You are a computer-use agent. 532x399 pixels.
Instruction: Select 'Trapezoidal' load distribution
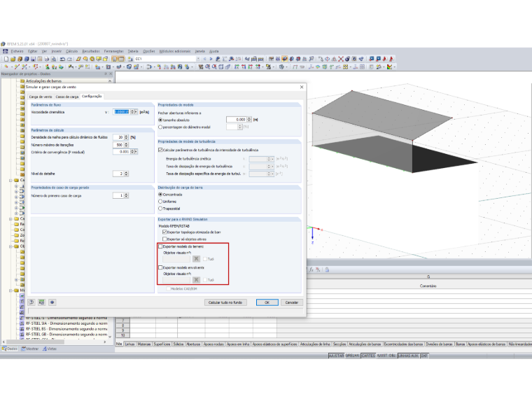click(160, 209)
